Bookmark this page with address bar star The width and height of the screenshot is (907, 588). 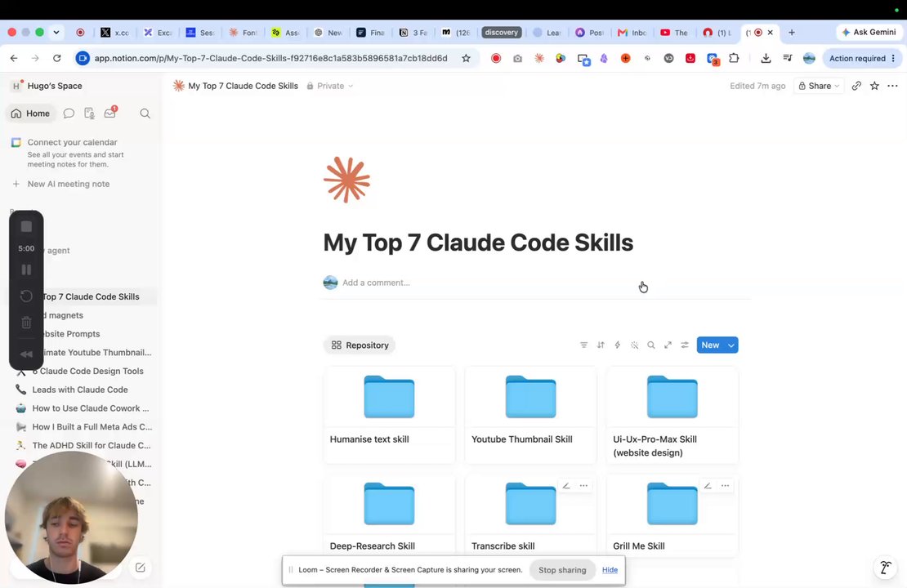pos(466,58)
